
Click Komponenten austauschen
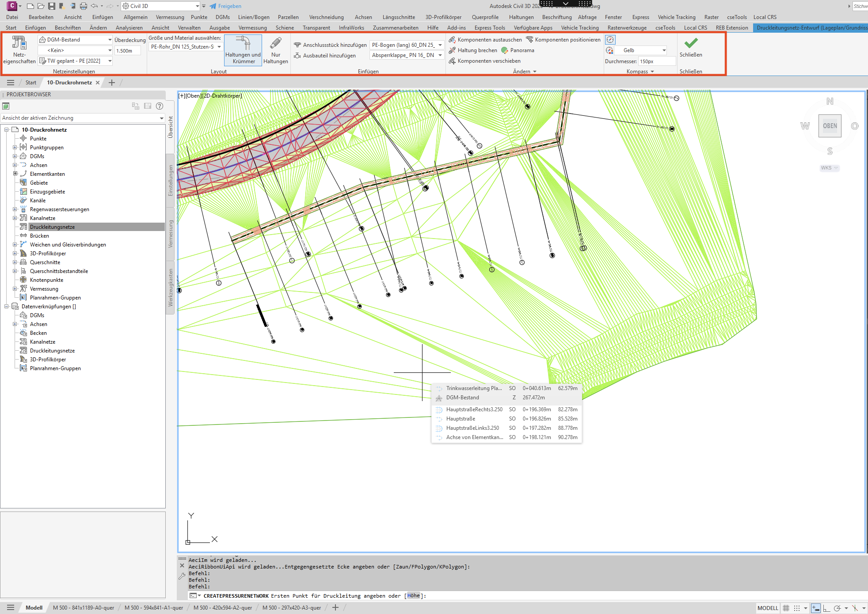coord(485,40)
